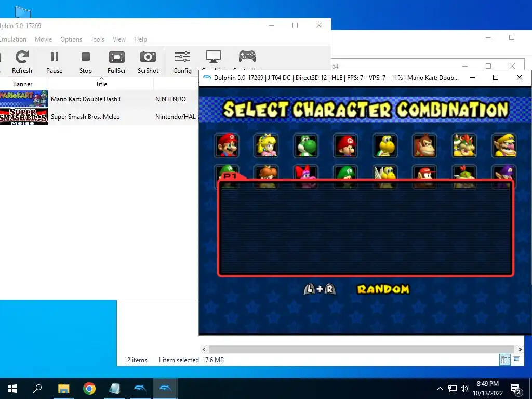This screenshot has height=399, width=532.
Task: Click the Refresh toolbar icon in Dolphin
Action: (x=22, y=61)
